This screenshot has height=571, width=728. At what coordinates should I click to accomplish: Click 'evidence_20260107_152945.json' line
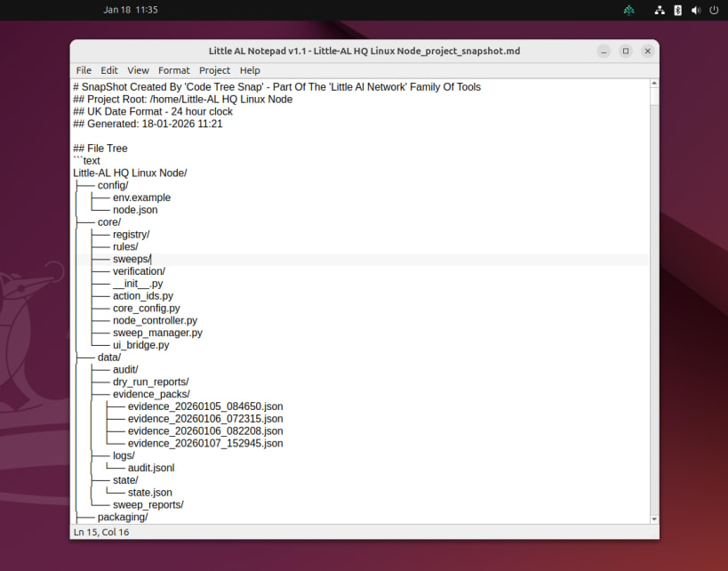[x=205, y=444]
